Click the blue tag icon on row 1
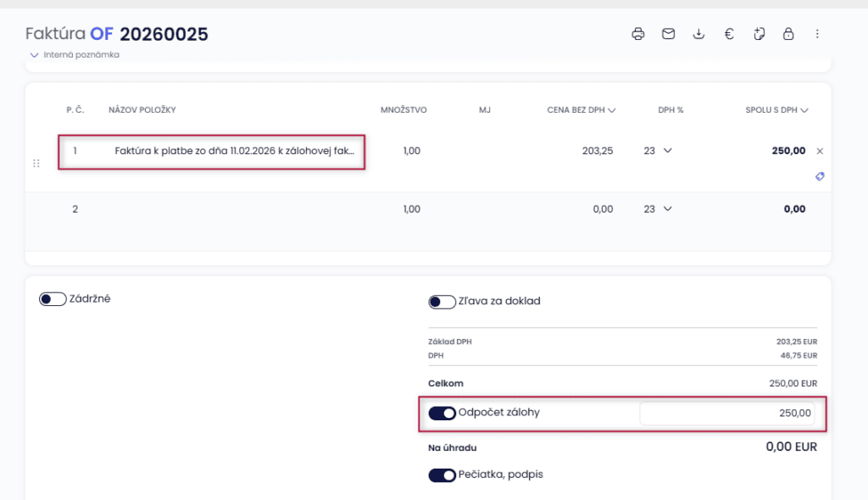Image resolution: width=868 pixels, height=500 pixels. point(819,176)
